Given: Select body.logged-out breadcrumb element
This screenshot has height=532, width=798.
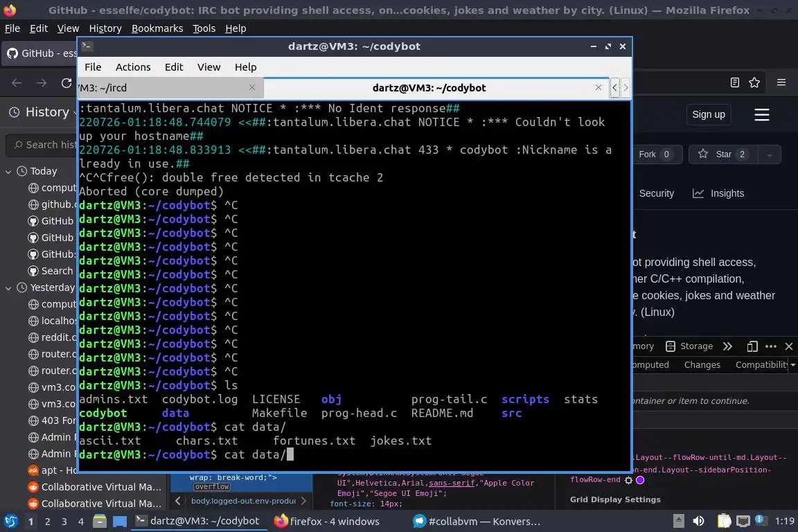Looking at the screenshot, I should click(243, 501).
